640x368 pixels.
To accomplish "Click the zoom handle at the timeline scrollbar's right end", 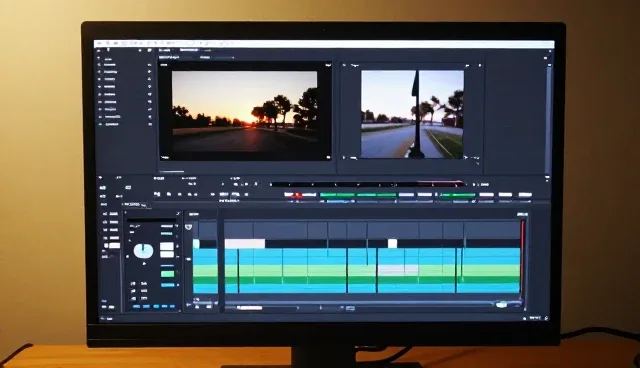I will pyautogui.click(x=501, y=305).
